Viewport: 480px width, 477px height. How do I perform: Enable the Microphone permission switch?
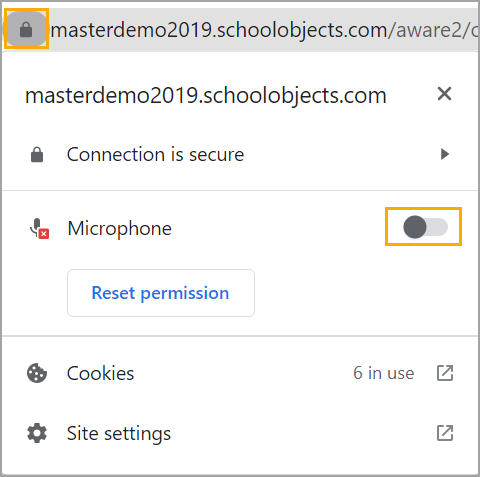(425, 227)
